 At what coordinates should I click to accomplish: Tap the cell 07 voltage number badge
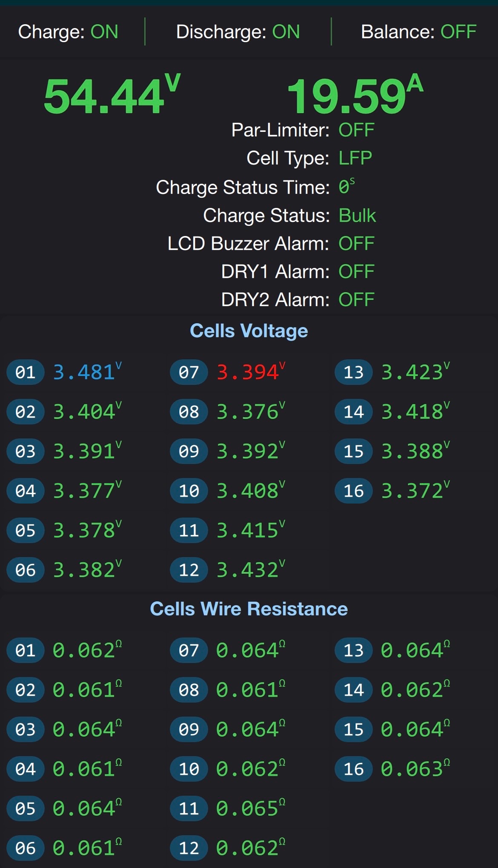coord(189,372)
